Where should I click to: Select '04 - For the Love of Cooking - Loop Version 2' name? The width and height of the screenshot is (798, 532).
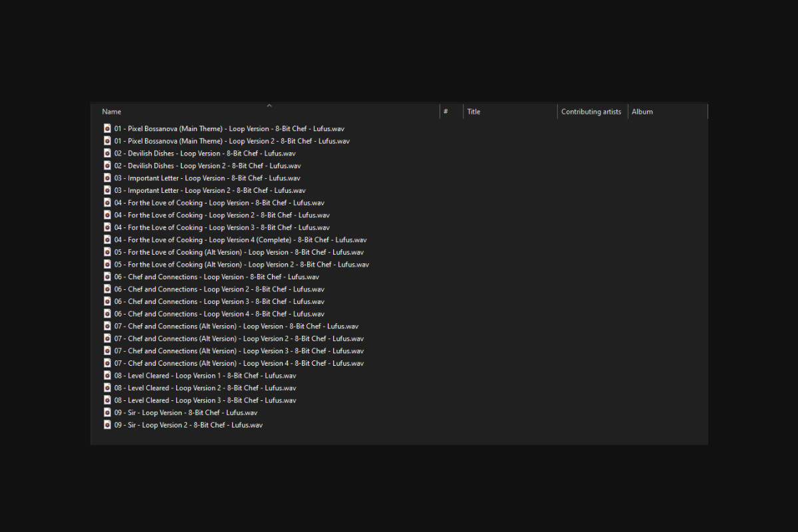pos(221,215)
